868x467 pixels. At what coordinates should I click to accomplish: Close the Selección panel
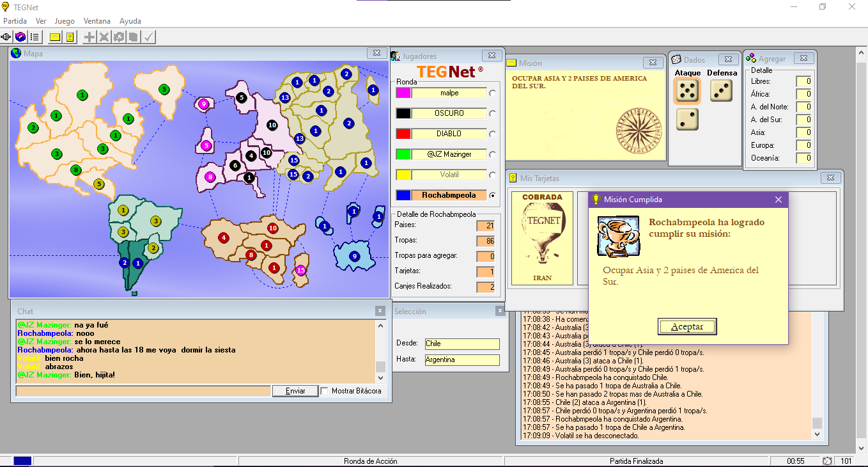click(x=500, y=311)
